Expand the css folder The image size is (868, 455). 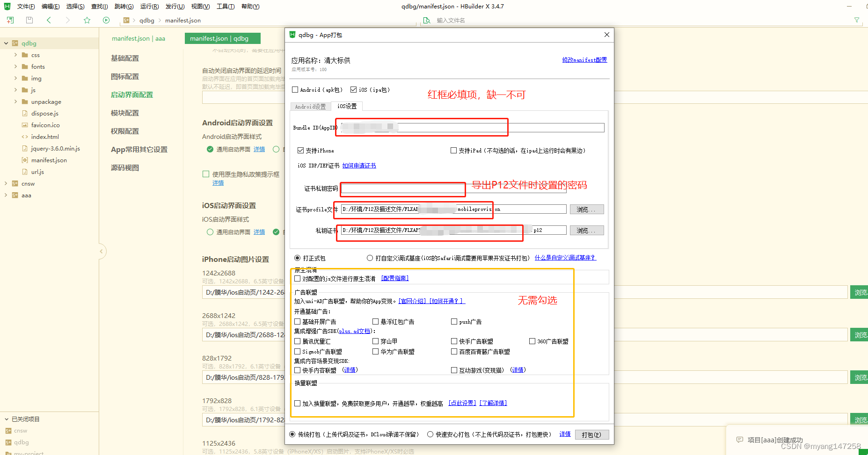pyautogui.click(x=15, y=55)
